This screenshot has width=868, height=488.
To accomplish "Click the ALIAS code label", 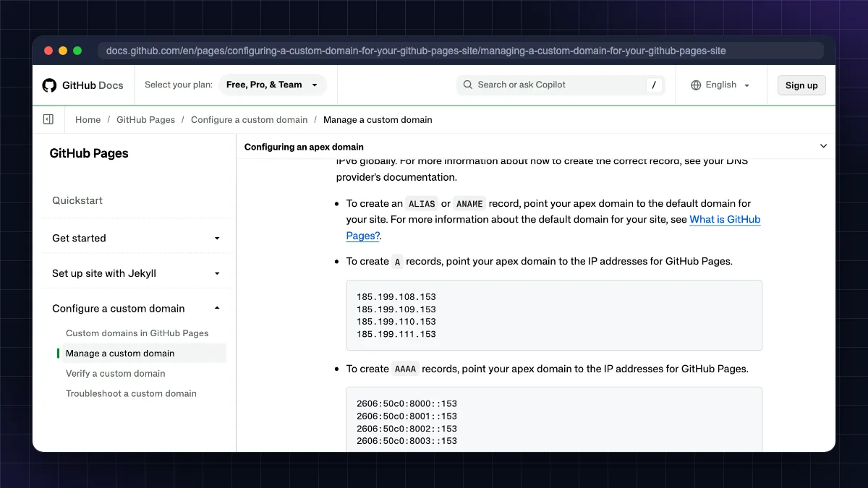I will [422, 204].
